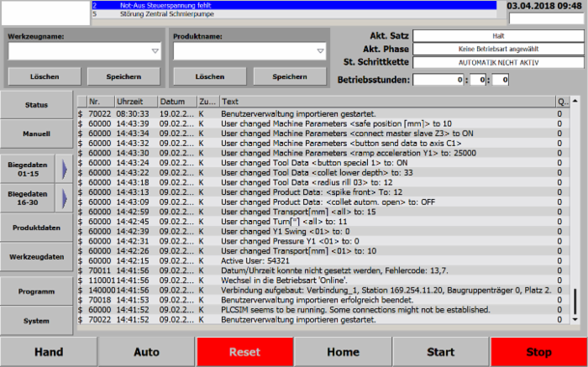Go to Werkzeugdaten page
The height and width of the screenshot is (367, 588).
tap(36, 256)
